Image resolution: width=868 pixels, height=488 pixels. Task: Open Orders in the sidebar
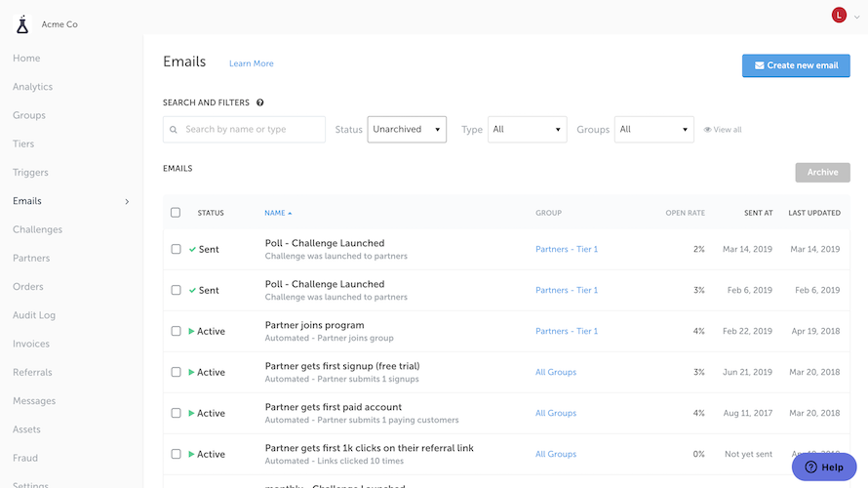point(28,287)
